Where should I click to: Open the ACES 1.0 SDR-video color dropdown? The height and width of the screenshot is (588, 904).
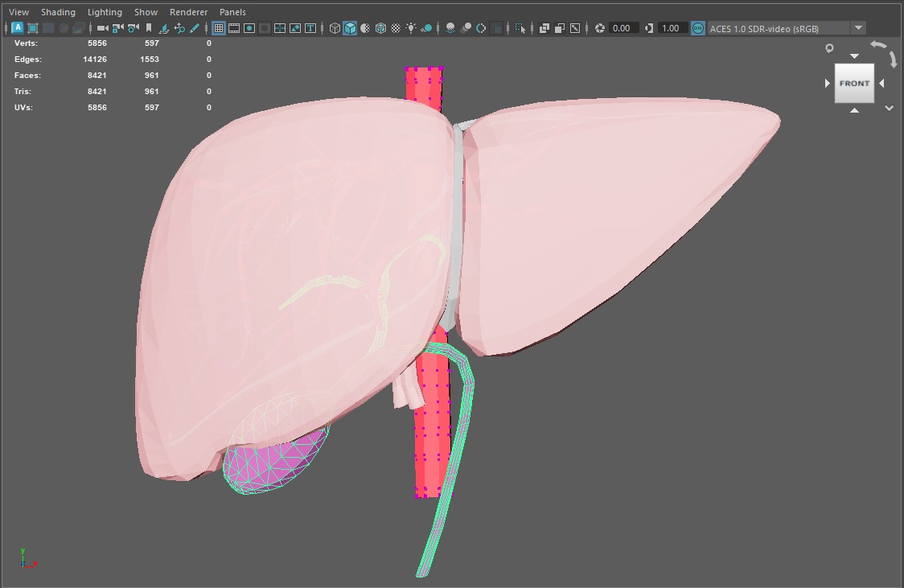point(787,28)
